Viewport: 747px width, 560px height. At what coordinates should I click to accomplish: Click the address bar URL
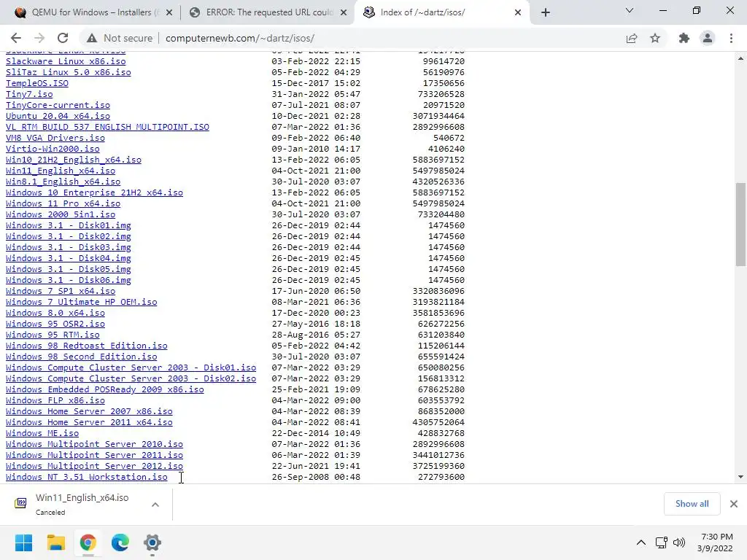(239, 38)
